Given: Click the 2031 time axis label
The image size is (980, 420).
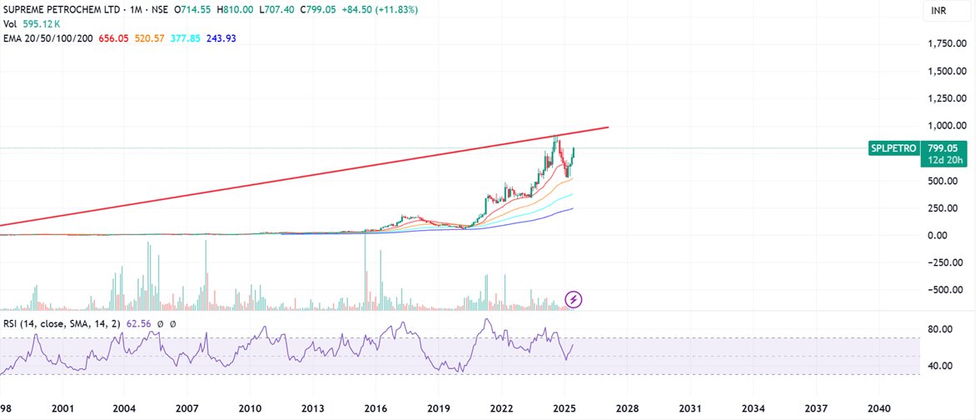Looking at the screenshot, I should coord(690,407).
